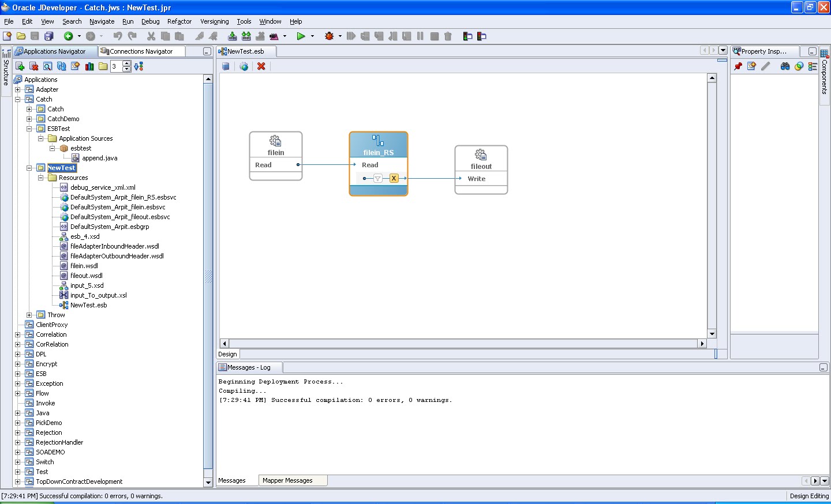Click the sort order icon in navigator toolbar

138,66
